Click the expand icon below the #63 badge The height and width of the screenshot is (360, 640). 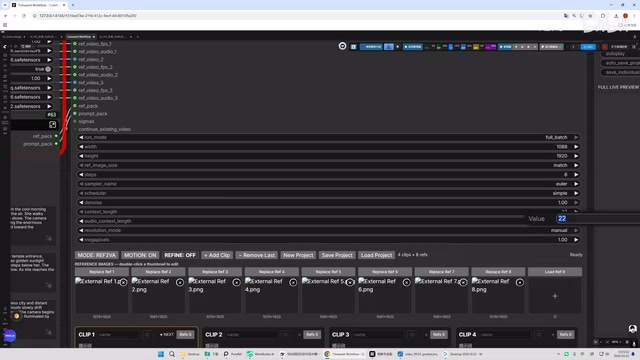click(53, 124)
